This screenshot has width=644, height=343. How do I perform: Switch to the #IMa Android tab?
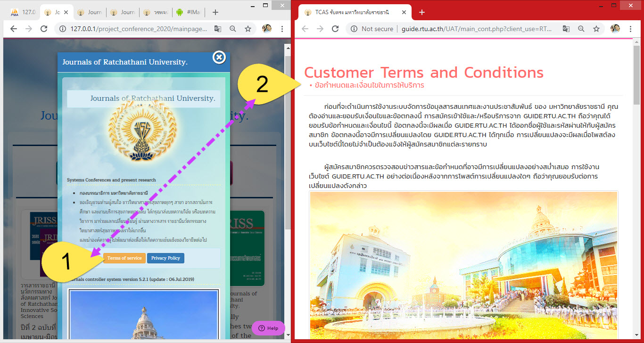point(189,12)
